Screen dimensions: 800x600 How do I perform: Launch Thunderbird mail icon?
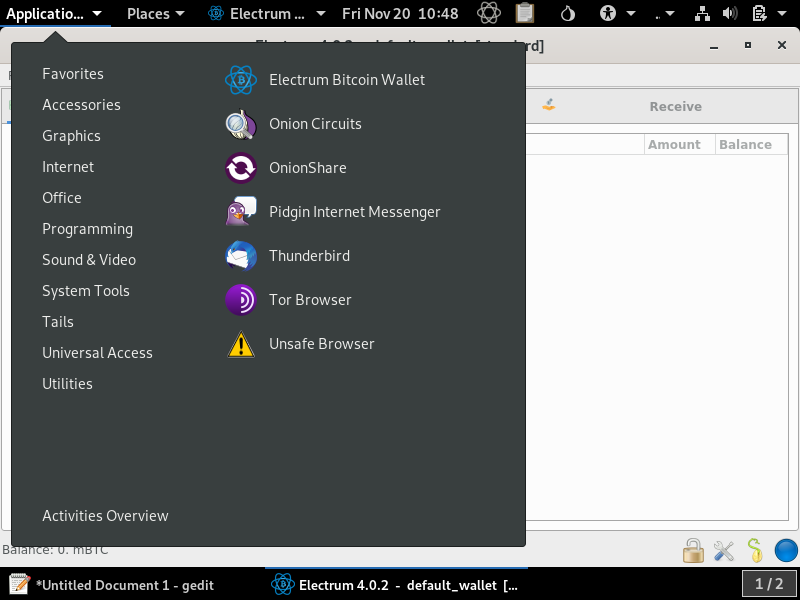[241, 256]
